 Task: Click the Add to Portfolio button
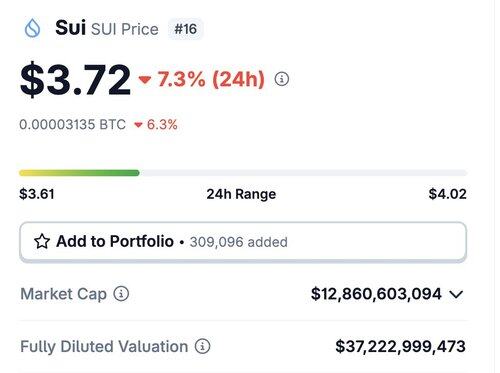point(243,242)
